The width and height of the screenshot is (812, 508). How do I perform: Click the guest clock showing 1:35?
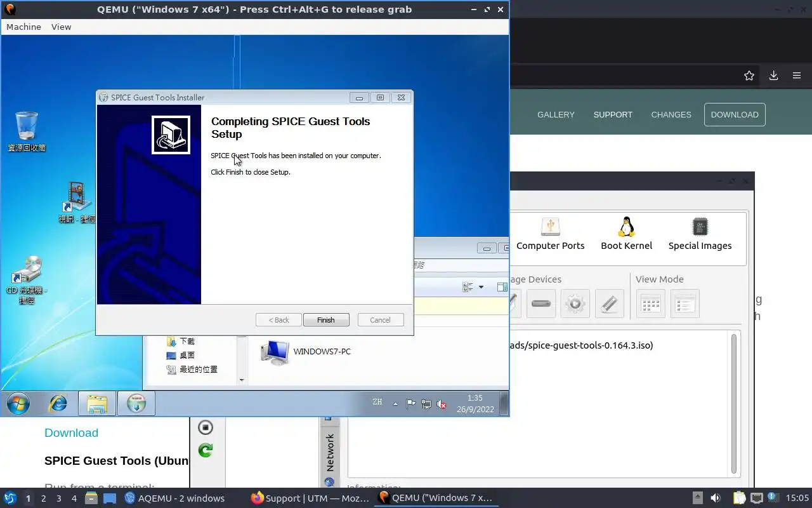(475, 404)
